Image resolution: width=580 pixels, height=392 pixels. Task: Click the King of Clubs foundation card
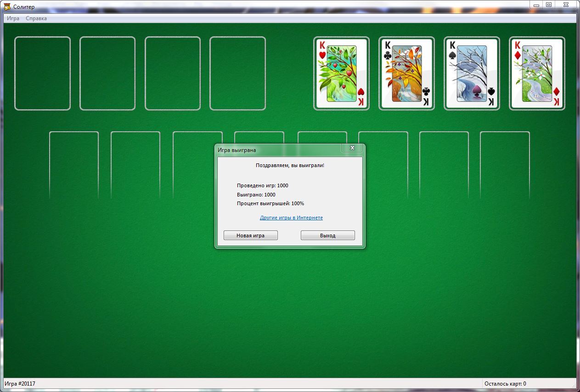click(x=406, y=73)
